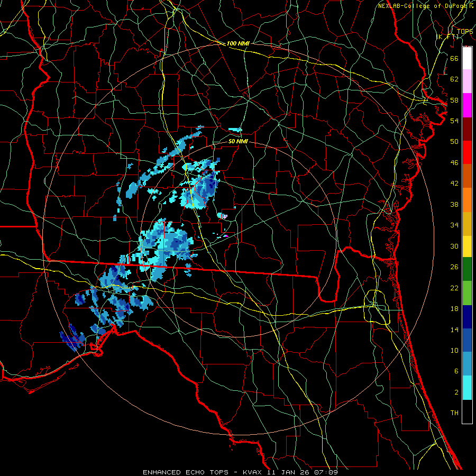Click the bright red legend swatch

(x=467, y=152)
